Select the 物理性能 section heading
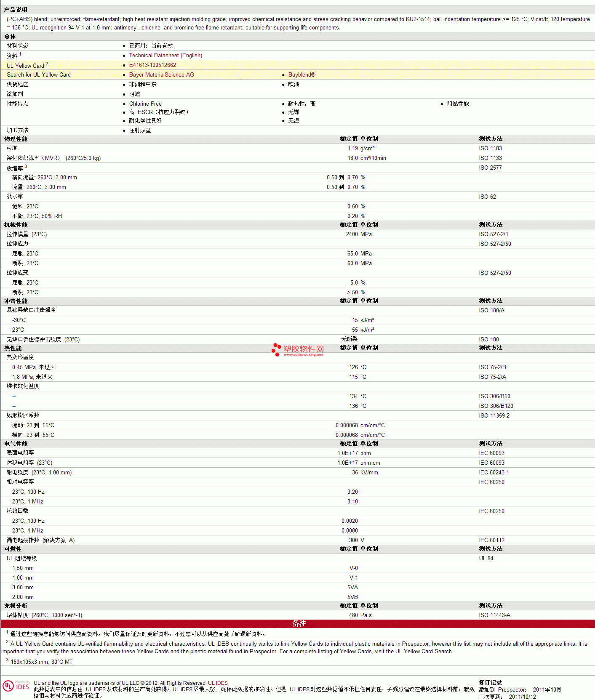Screen dimensions: 595x700 (x=16, y=139)
